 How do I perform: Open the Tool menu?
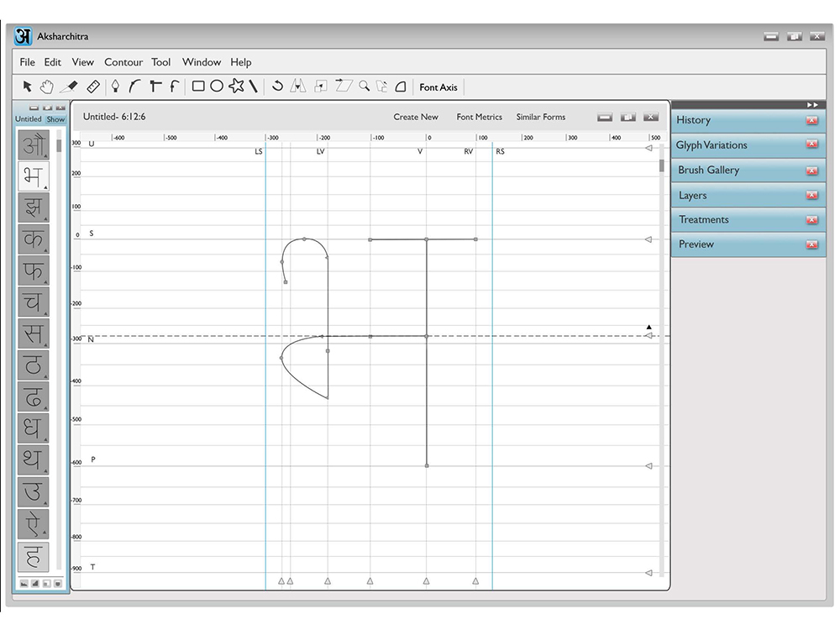(x=160, y=62)
